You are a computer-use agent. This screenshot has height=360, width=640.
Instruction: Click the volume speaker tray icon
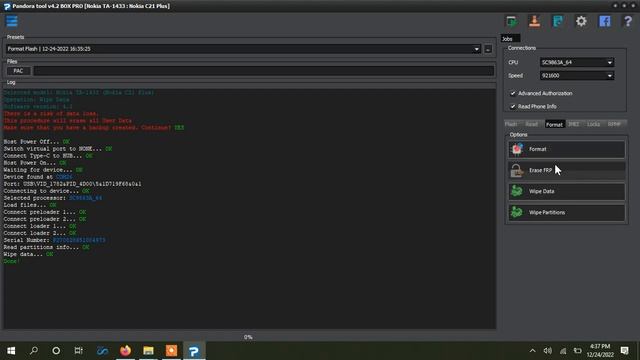(x=548, y=351)
